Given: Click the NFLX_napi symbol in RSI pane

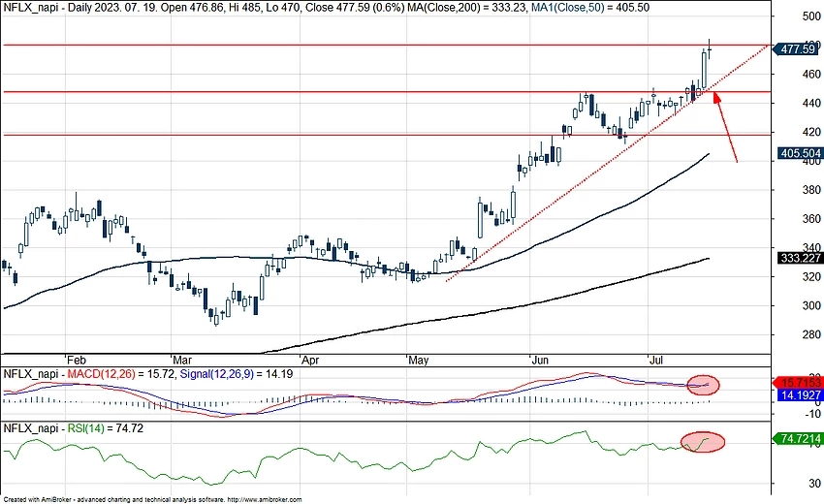Looking at the screenshot, I should (x=31, y=428).
